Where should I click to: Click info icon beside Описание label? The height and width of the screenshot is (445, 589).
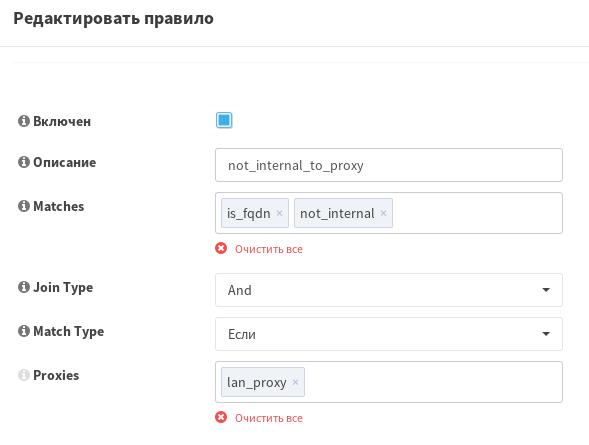pyautogui.click(x=24, y=162)
